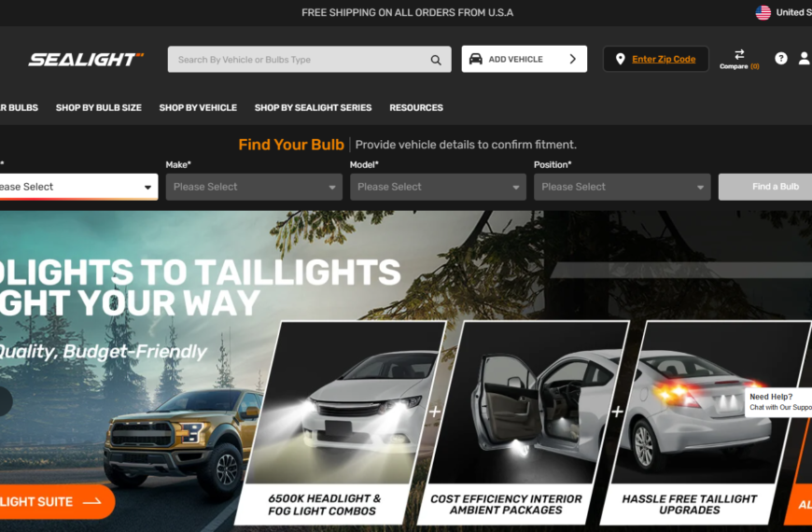
Task: Open the help question mark icon
Action: tap(781, 59)
